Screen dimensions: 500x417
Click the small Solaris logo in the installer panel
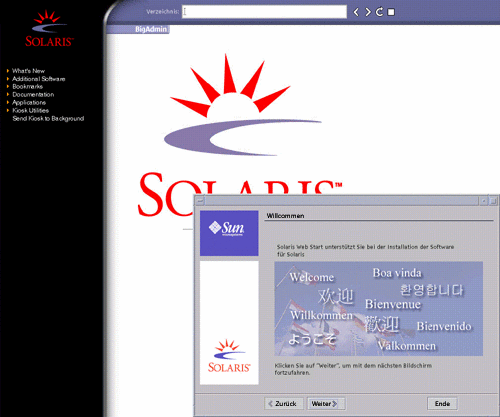[x=229, y=356]
